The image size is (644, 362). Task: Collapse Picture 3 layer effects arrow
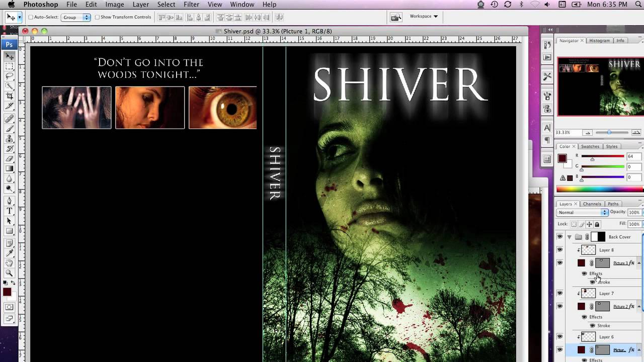coord(639,263)
